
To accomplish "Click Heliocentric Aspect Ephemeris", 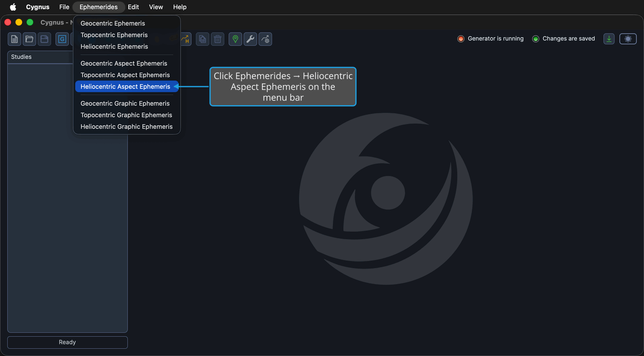I will 127,86.
